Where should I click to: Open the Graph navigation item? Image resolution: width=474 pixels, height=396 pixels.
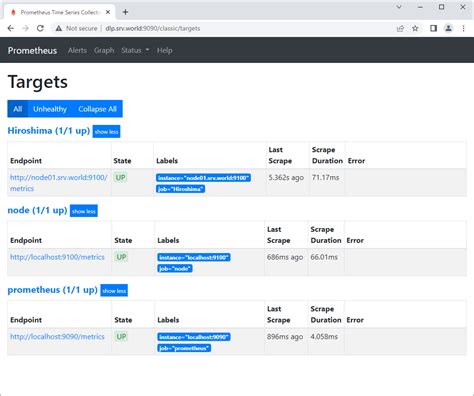coord(104,50)
